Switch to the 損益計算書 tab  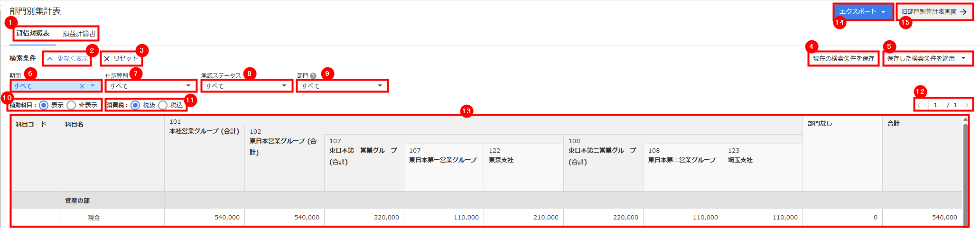79,34
